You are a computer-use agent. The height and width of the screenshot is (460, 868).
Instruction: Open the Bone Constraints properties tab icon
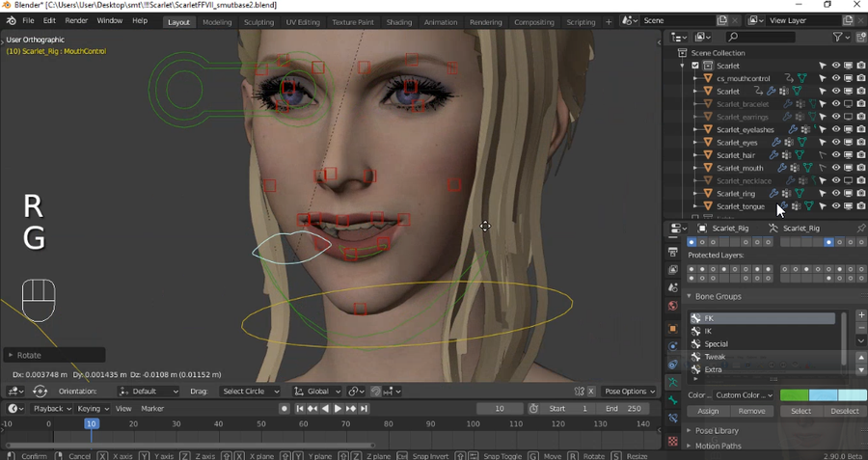tap(673, 418)
